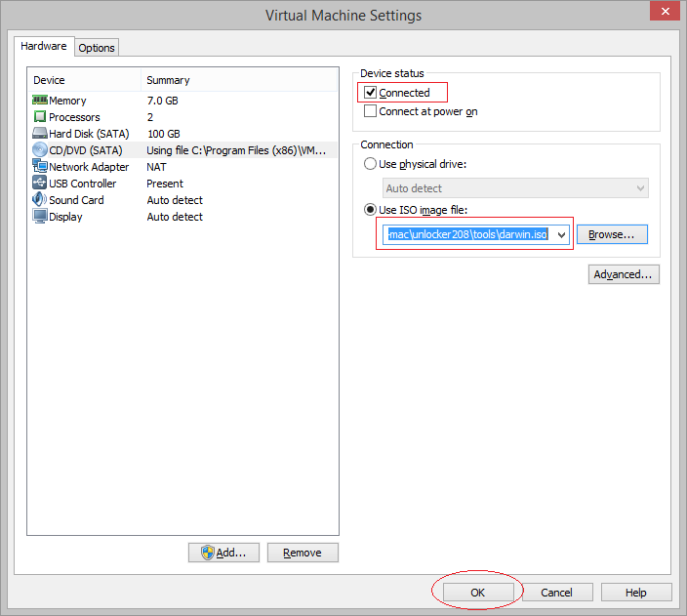Click the Memory device icon
687x616 pixels.
tap(39, 101)
